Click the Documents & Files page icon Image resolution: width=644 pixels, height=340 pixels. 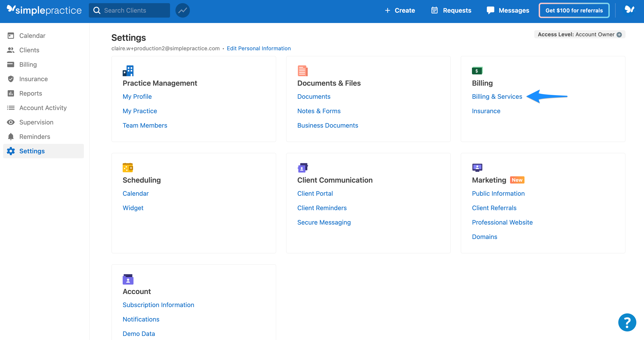(303, 71)
